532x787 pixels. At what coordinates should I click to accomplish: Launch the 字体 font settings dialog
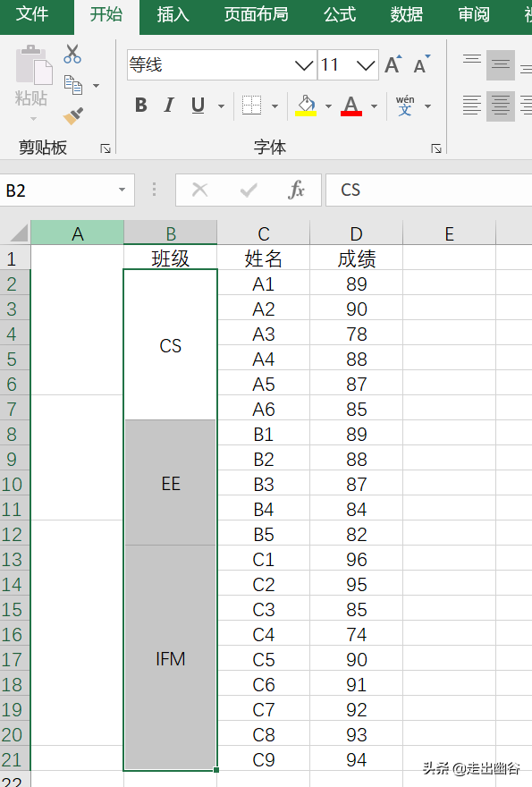click(436, 148)
